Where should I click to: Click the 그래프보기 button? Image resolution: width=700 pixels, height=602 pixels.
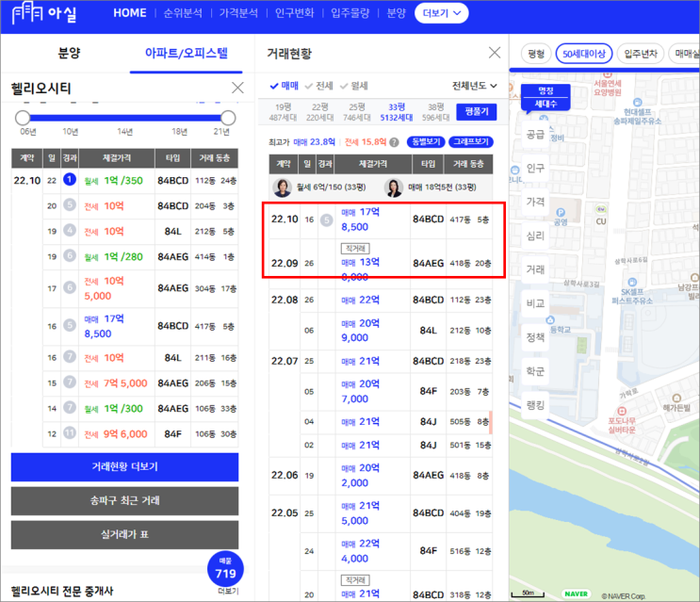470,142
